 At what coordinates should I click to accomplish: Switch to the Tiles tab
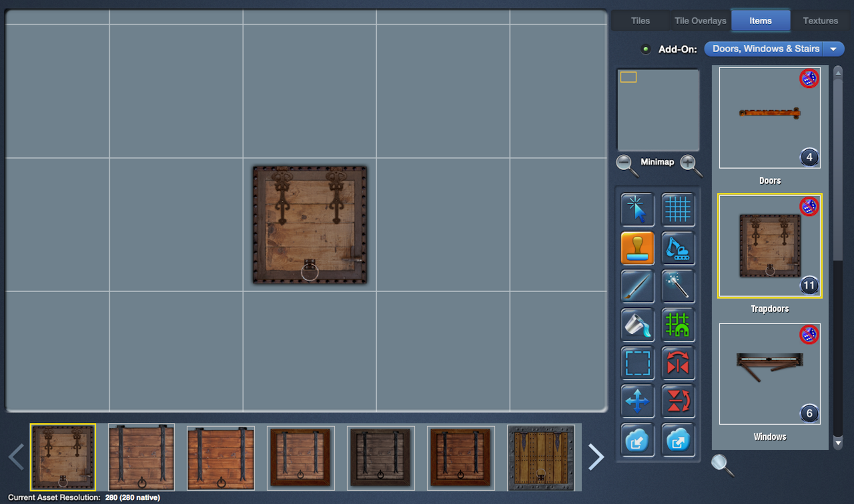(640, 21)
